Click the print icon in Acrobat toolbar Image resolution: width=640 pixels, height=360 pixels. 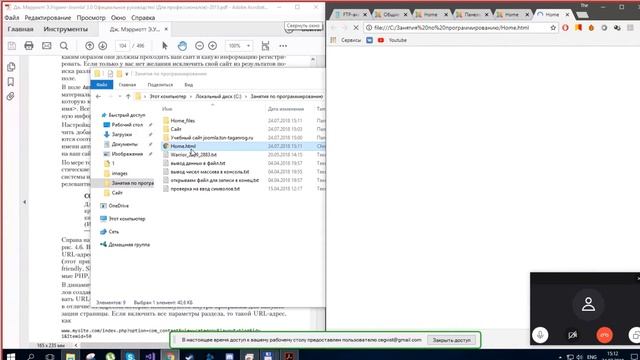29,46
